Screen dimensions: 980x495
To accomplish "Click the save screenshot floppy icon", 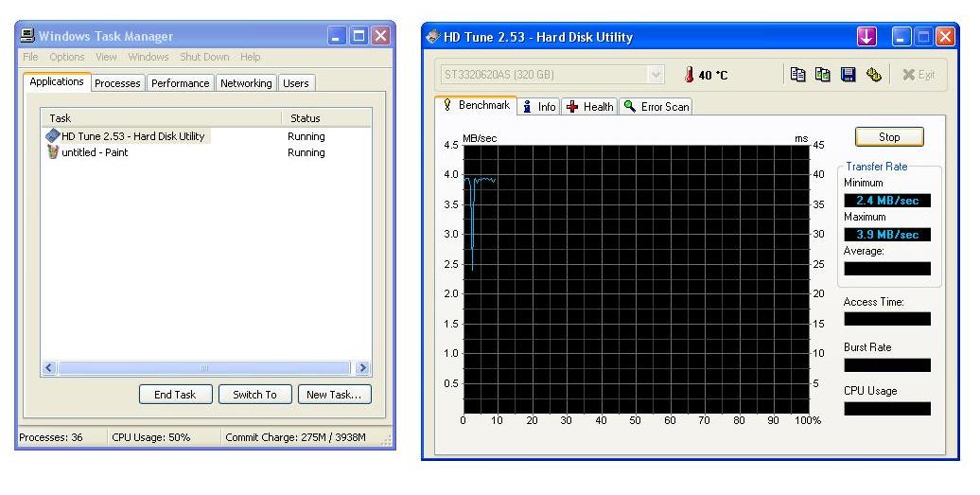I will [849, 75].
